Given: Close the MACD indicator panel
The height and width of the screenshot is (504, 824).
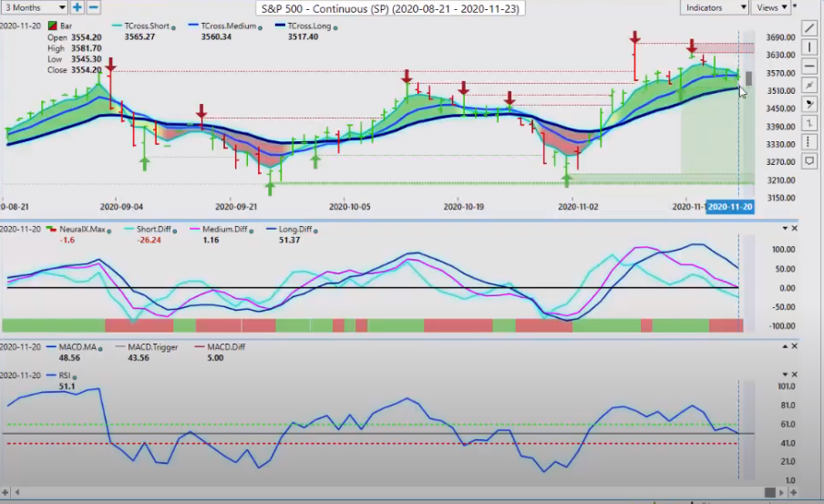Looking at the screenshot, I should tap(794, 345).
